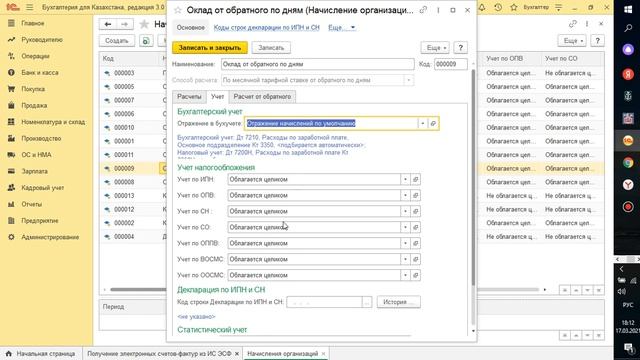Open Банк и касса section in sidebar
Image resolution: width=640 pixels, height=360 pixels.
[x=40, y=73]
